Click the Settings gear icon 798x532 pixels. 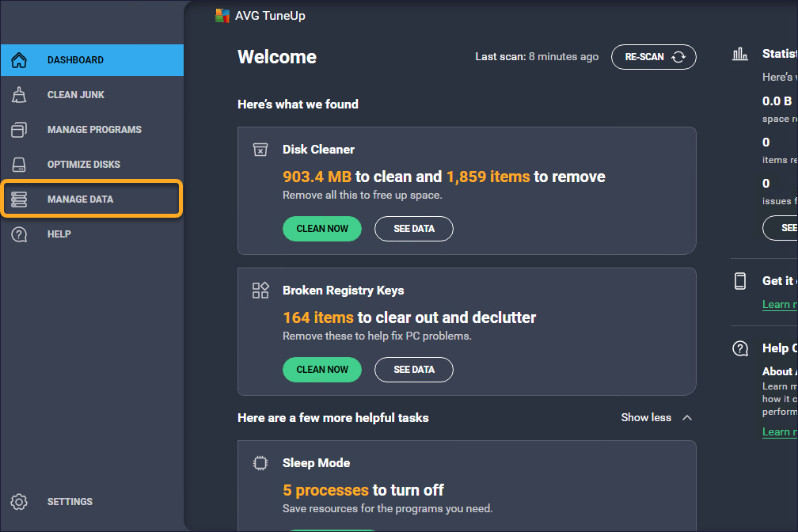click(19, 502)
